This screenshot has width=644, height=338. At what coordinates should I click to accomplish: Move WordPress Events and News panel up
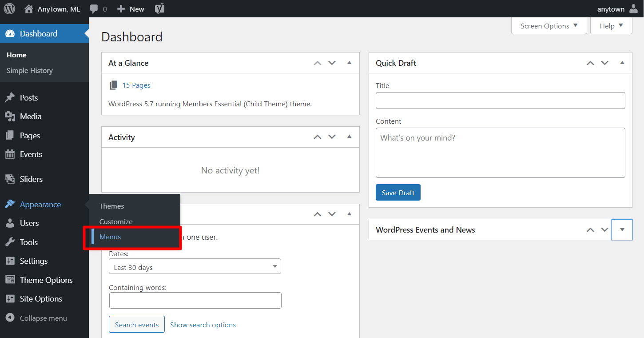590,230
